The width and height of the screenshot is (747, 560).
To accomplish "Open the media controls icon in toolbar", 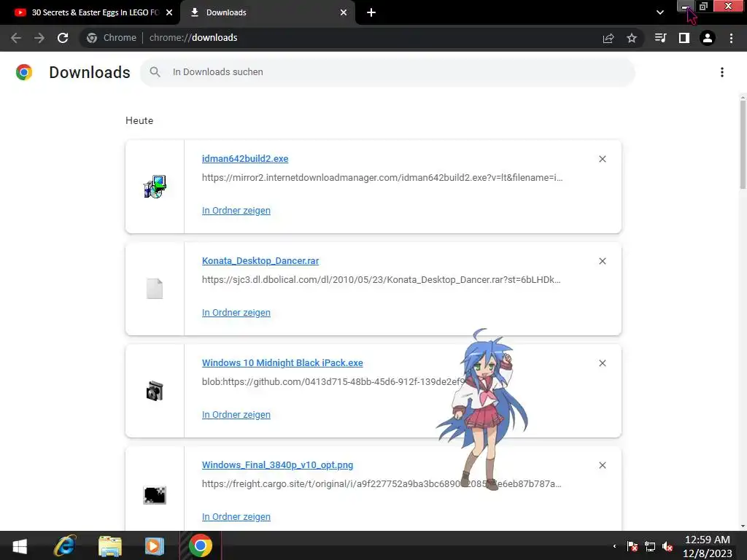I will pos(660,38).
